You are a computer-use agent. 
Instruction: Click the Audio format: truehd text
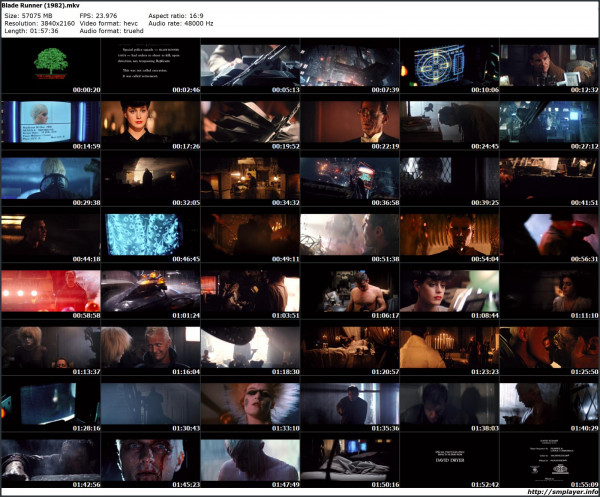(x=111, y=31)
